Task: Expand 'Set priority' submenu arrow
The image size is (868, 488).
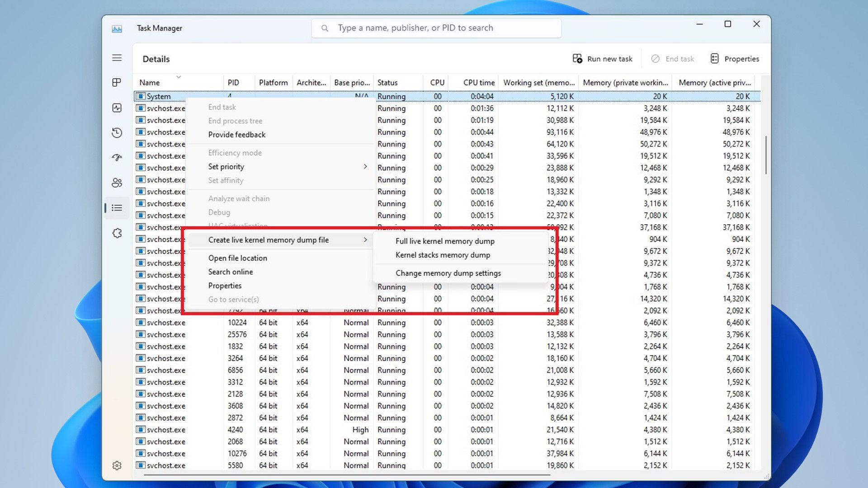Action: coord(366,167)
